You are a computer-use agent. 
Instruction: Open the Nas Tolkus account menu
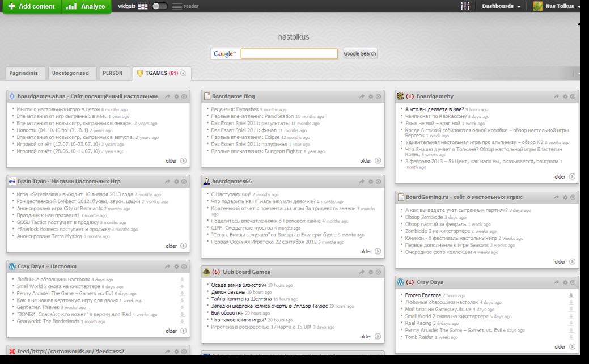[x=562, y=6]
